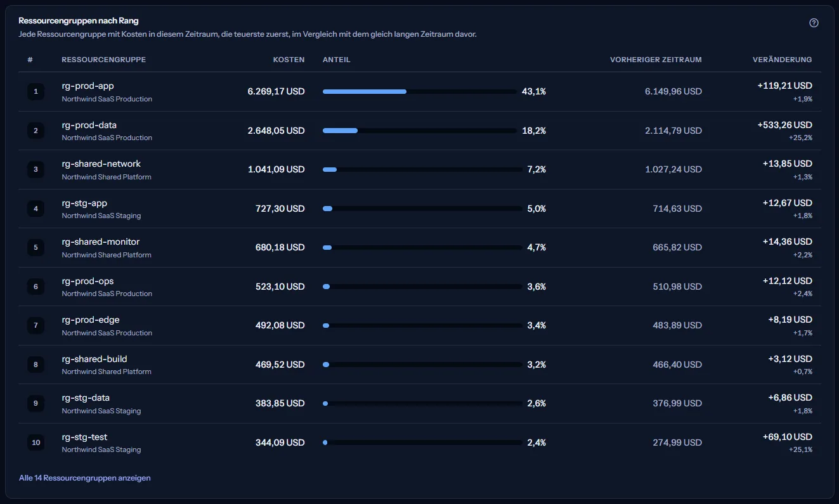
Task: Click the 43,1% share value
Action: [533, 91]
